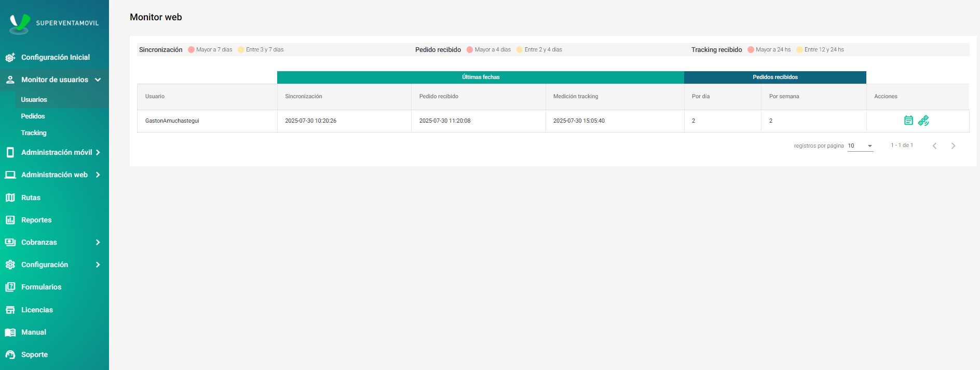Click the Monitor de usuarios person icon
Viewport: 980px width, 370px height.
(10, 80)
